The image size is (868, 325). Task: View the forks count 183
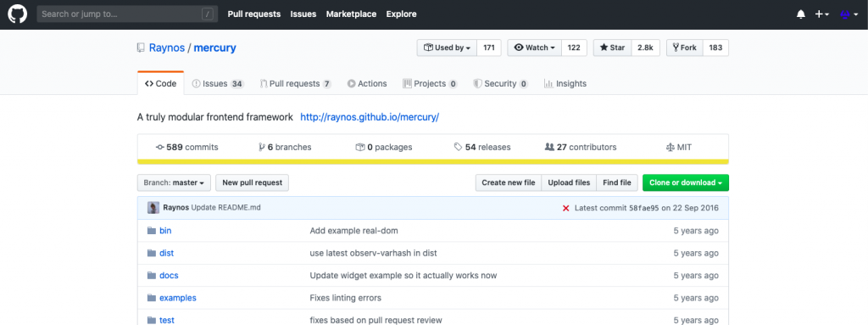pyautogui.click(x=715, y=48)
